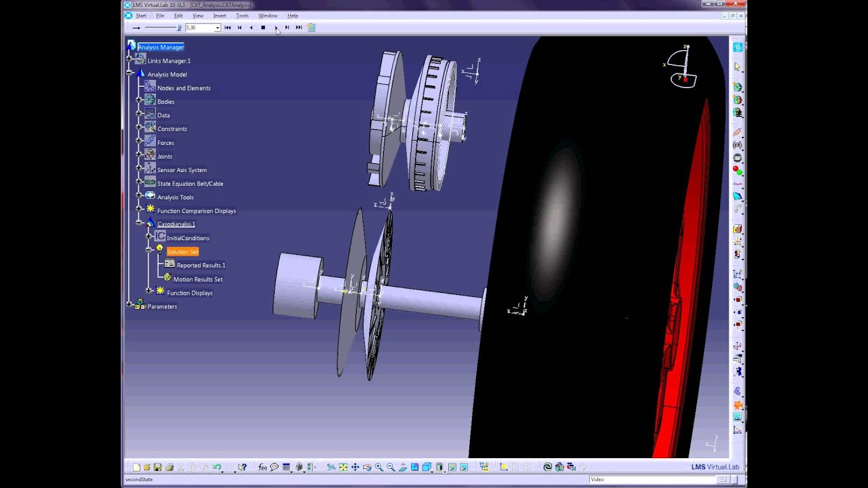
Task: Open the Tools menu
Action: (x=242, y=16)
